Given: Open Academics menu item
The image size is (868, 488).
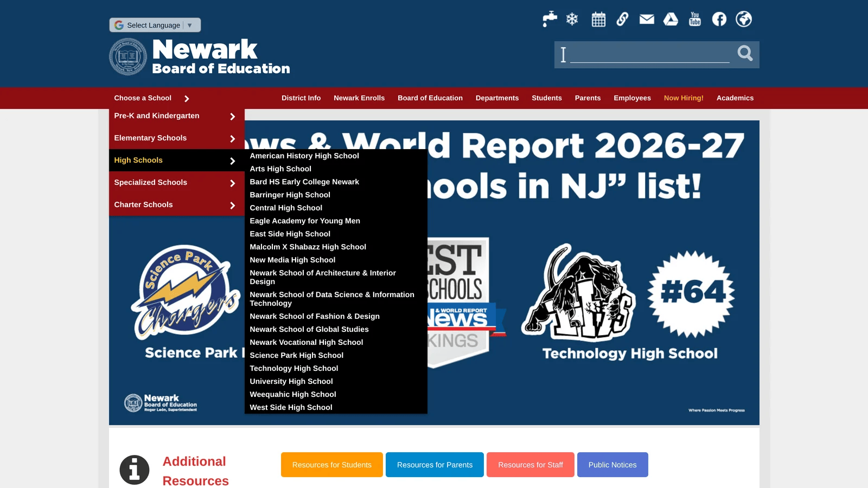Looking at the screenshot, I should pos(735,98).
